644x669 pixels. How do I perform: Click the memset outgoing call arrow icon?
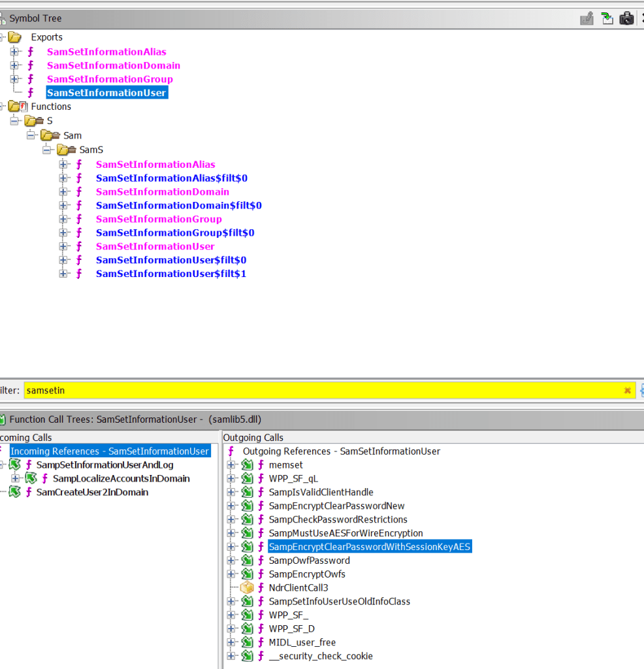pos(247,465)
